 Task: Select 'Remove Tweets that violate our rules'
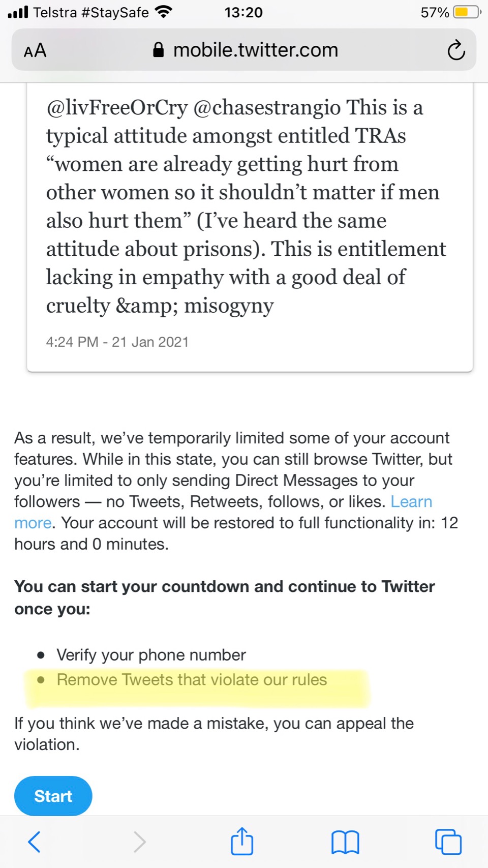click(192, 680)
